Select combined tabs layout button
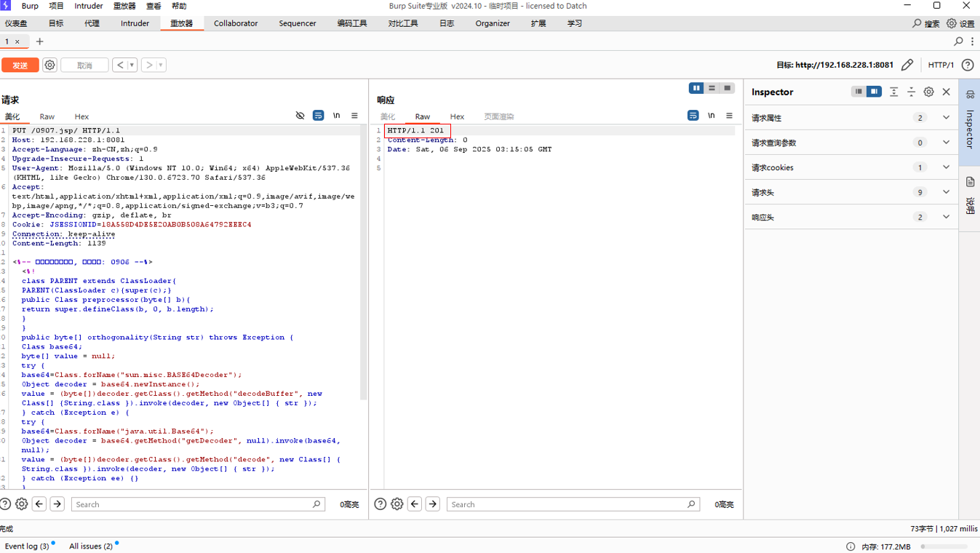Screen dimensions: 980x553 [727, 88]
